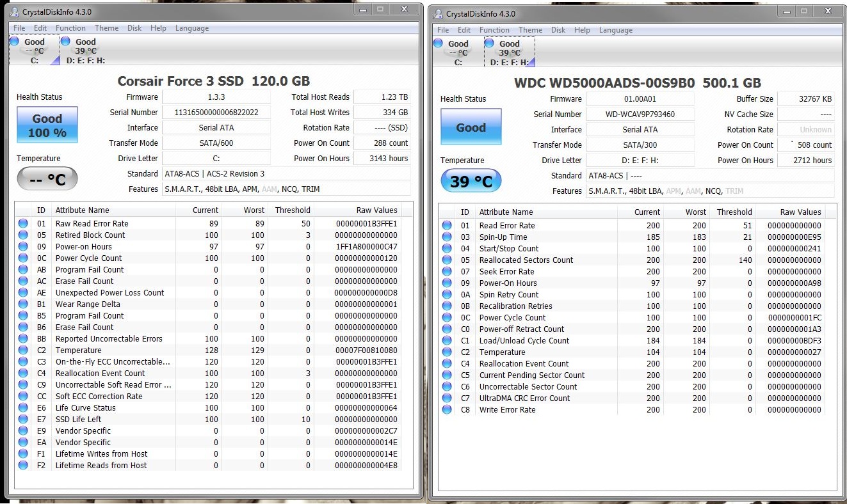Screen dimensions: 847x504
Task: Click the blue orb beside UltraDMA CRC Error Count
Action: point(447,398)
